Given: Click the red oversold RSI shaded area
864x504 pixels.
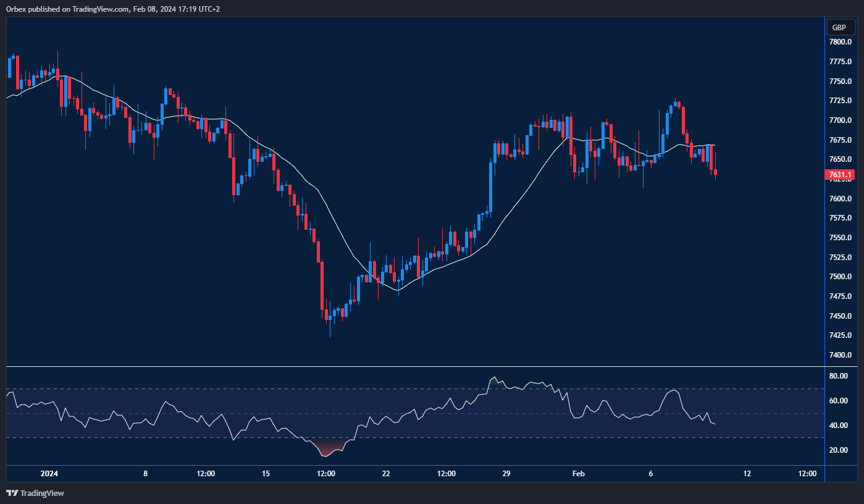Looking at the screenshot, I should click(x=325, y=448).
